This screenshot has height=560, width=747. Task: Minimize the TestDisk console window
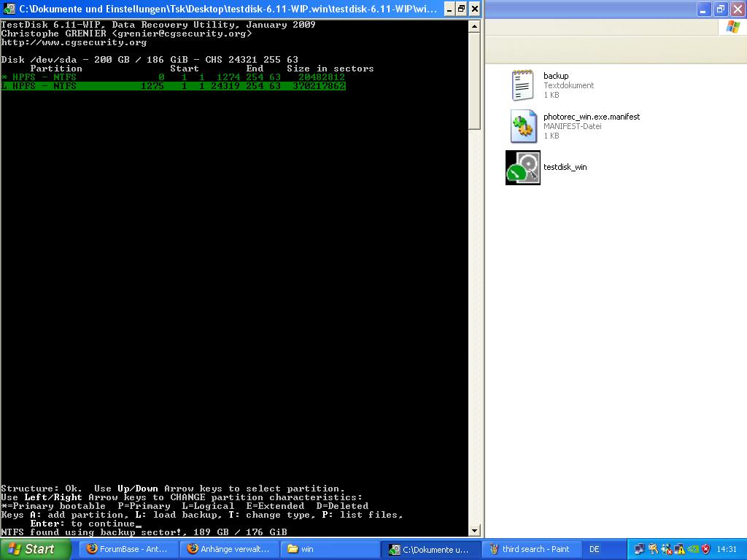449,9
